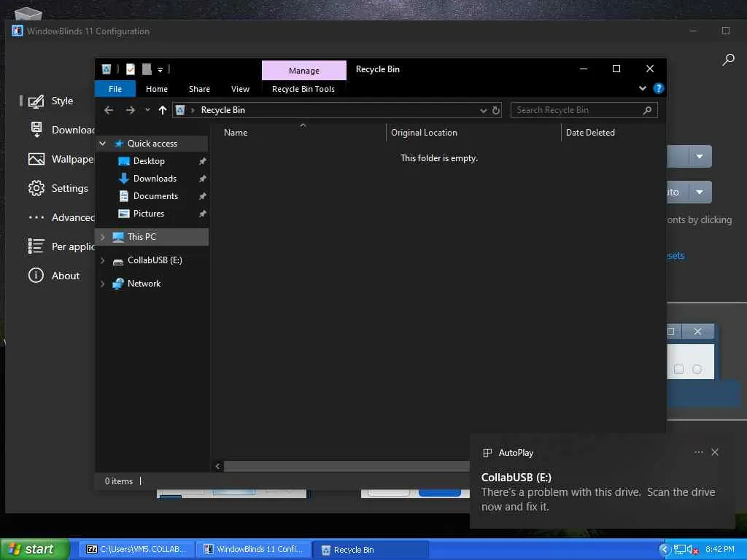Open Advanced section in WindowBlinds sidebar

click(72, 217)
